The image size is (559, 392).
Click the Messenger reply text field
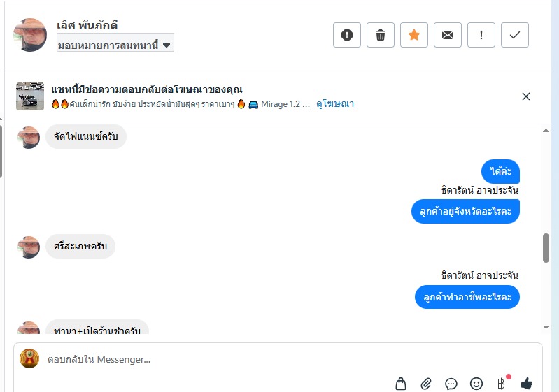[210, 359]
